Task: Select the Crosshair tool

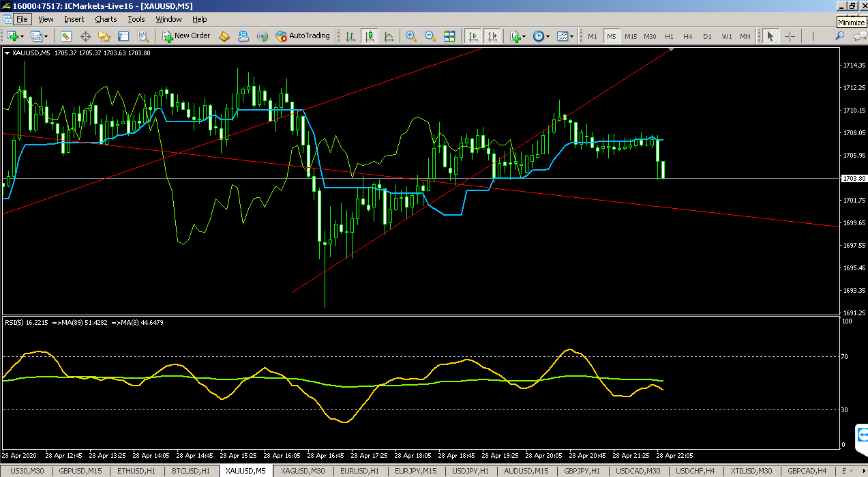Action: pos(790,36)
